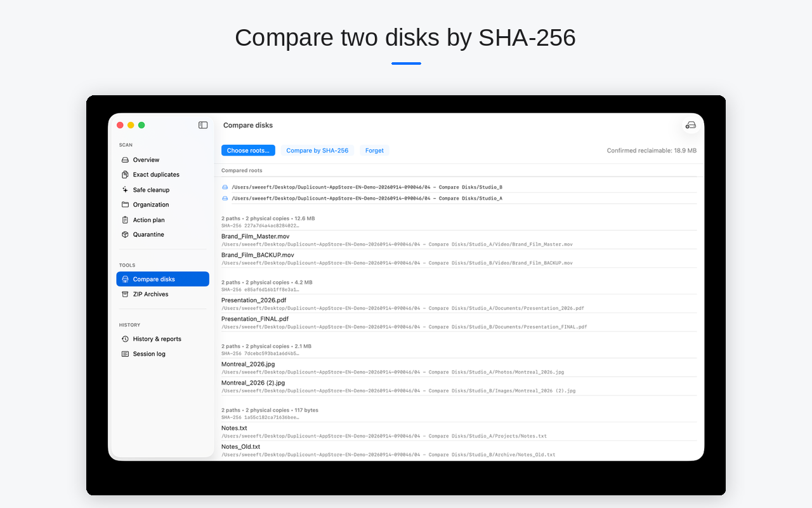This screenshot has width=812, height=508.
Task: Go to Exact duplicates
Action: pos(162,175)
